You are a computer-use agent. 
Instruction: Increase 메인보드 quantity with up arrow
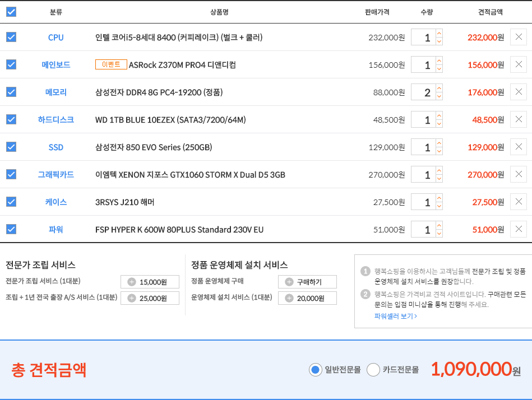439,61
